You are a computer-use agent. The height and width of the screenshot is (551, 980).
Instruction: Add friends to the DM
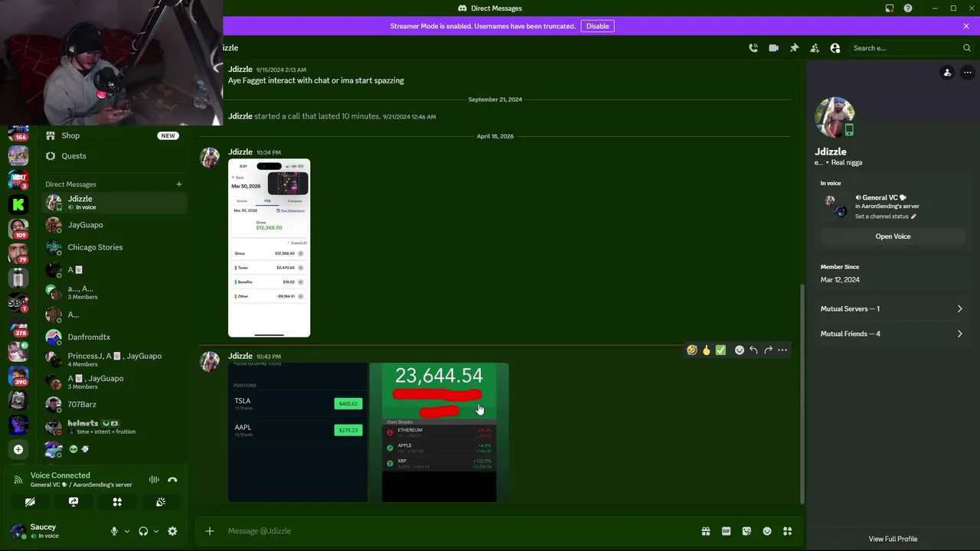pos(815,47)
